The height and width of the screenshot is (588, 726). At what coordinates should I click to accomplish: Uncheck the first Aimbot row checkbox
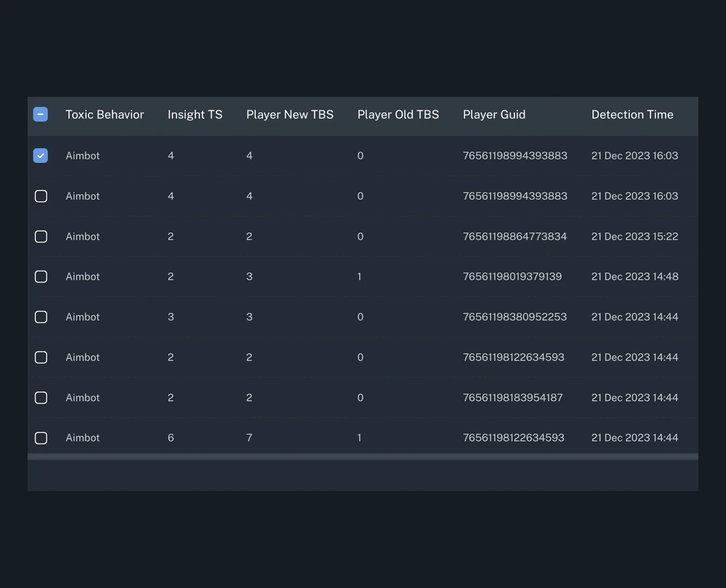[x=40, y=156]
